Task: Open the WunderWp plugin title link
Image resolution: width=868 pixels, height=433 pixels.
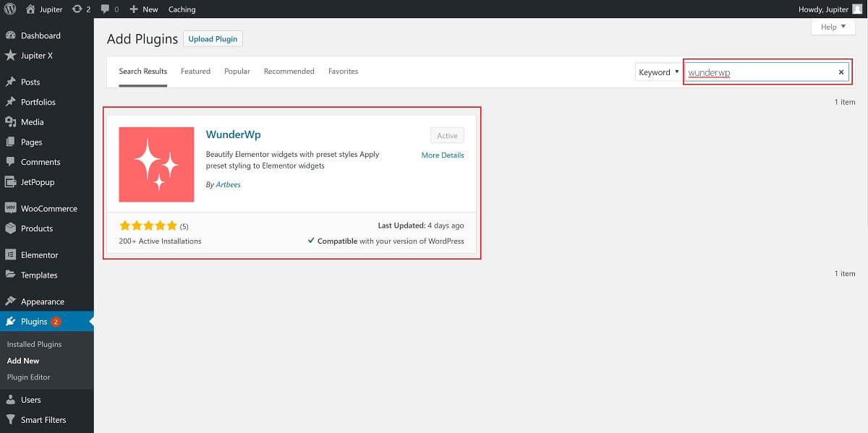Action: [234, 134]
